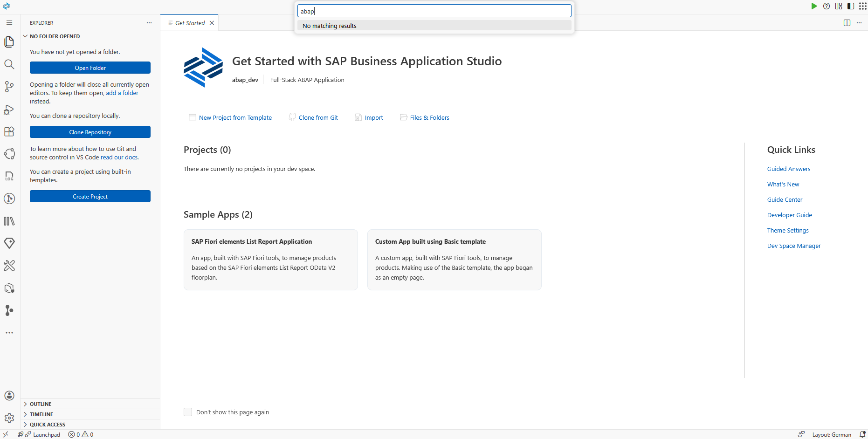Click the LOG viewer sidebar icon
Image resolution: width=868 pixels, height=439 pixels.
point(9,176)
